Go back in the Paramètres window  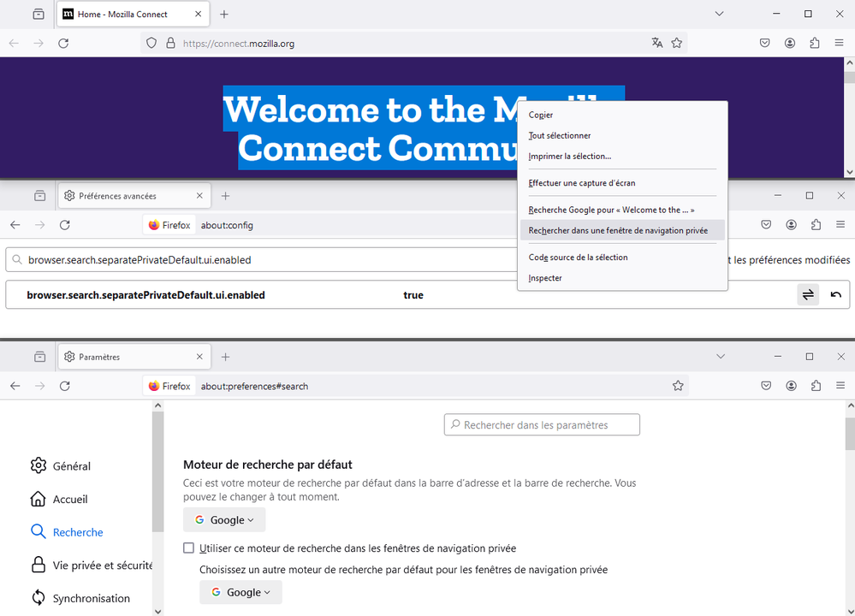[x=15, y=386]
